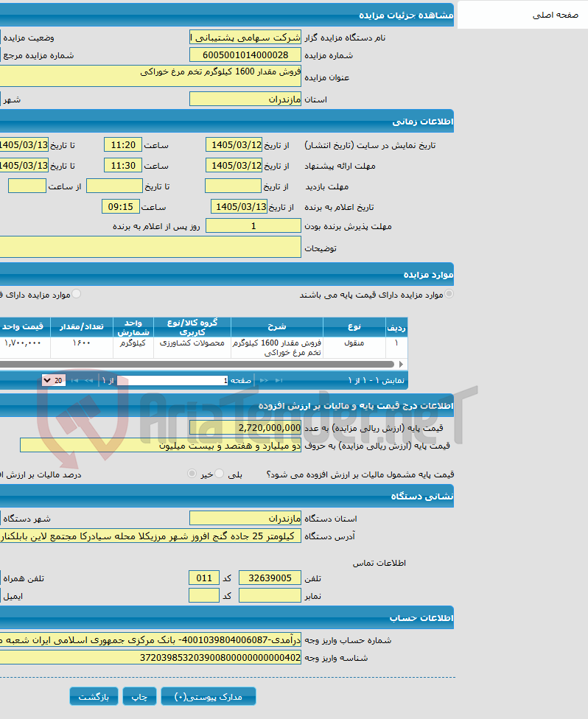
Task: Click winner announcement date 1405/03/13 field
Action: [x=239, y=207]
